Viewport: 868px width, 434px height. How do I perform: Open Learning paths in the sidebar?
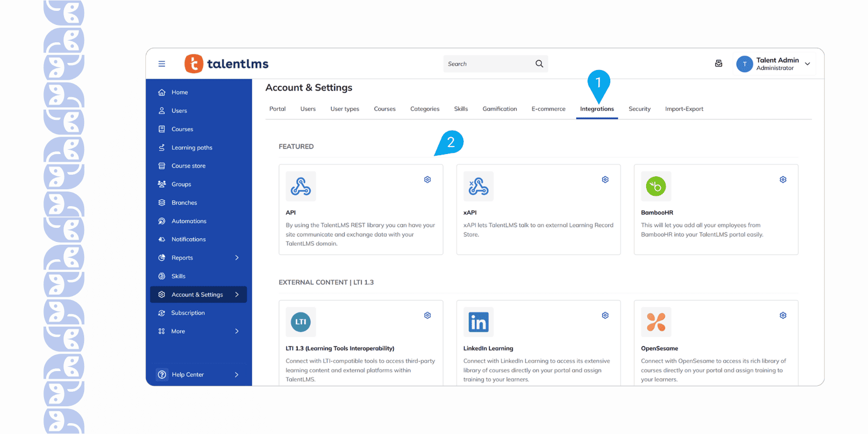coord(192,148)
